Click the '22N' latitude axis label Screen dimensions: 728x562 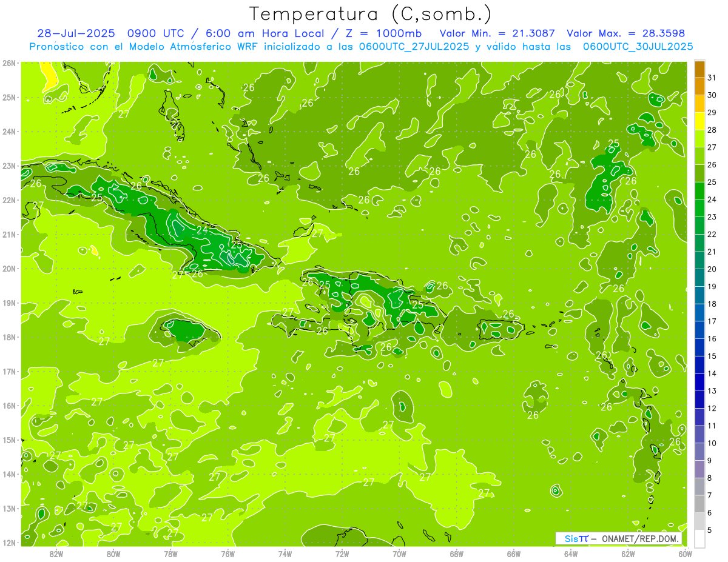coord(8,200)
